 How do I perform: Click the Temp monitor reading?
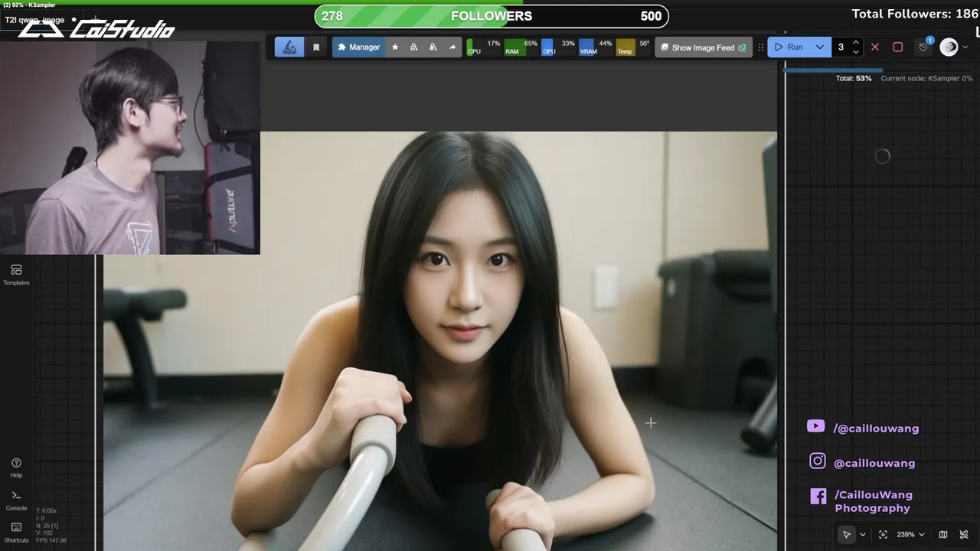(x=632, y=47)
